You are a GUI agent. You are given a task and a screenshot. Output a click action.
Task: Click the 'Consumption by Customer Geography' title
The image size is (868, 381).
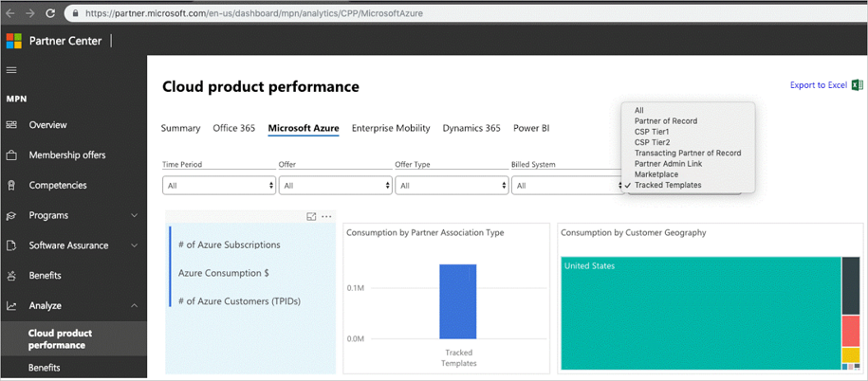[634, 233]
